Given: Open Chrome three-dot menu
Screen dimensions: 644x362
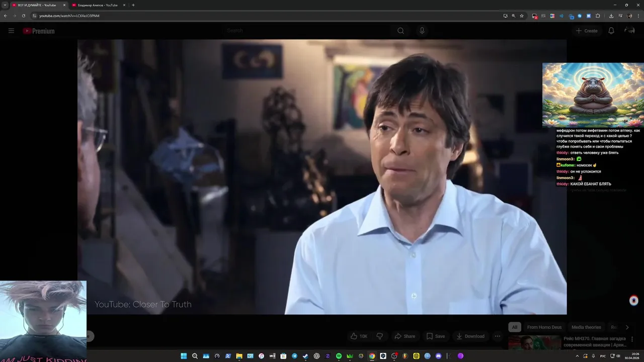Looking at the screenshot, I should [x=638, y=16].
